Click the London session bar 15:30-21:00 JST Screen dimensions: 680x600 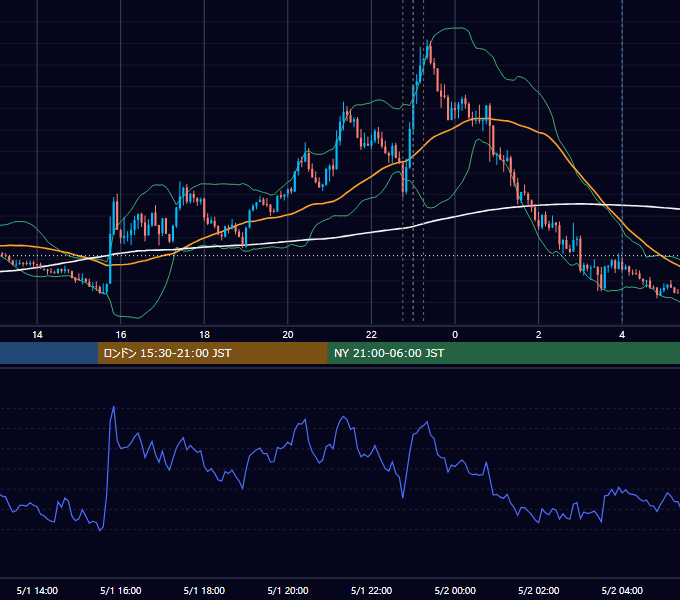pyautogui.click(x=212, y=353)
